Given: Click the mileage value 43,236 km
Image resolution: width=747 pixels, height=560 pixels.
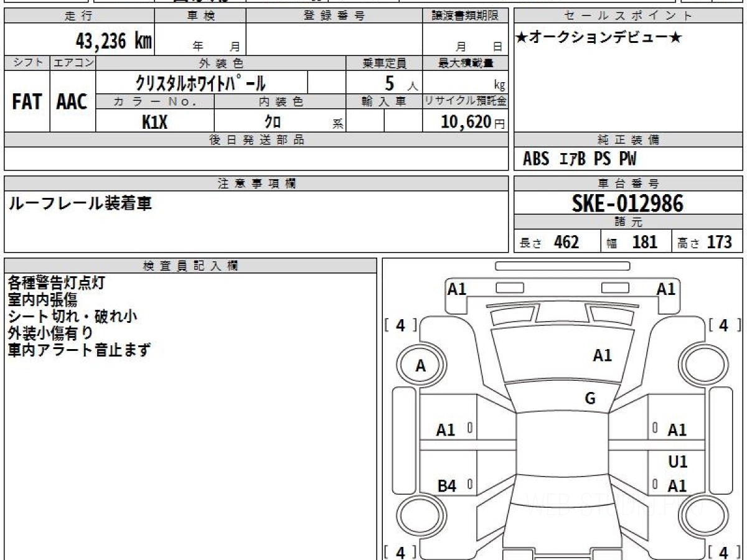Looking at the screenshot, I should (x=114, y=41).
